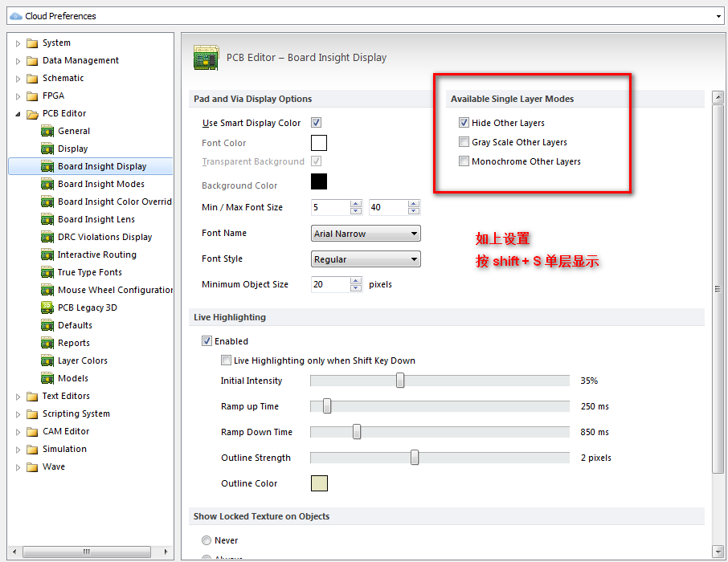Toggle Live Highlighting Enabled checkbox
The width and height of the screenshot is (728, 562).
pos(207,341)
